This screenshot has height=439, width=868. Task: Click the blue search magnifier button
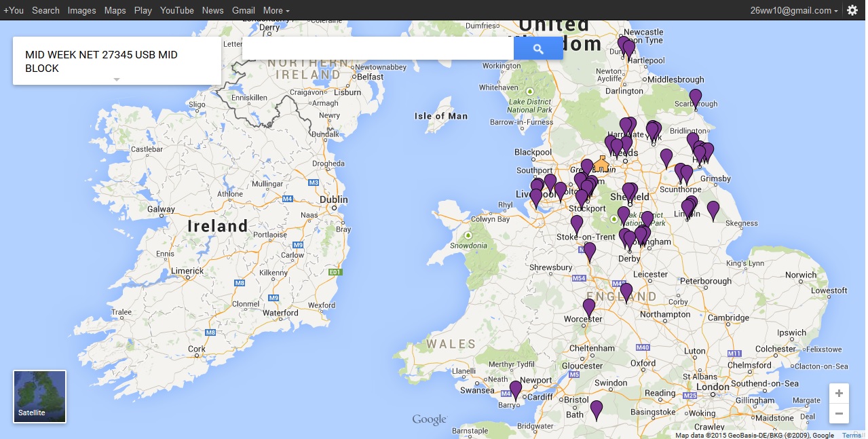(x=538, y=49)
